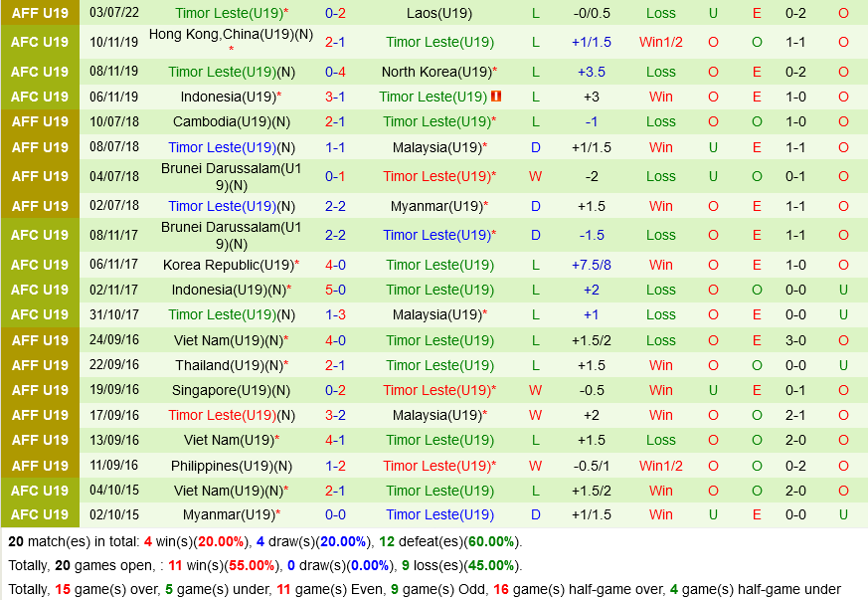Open Indonesia(U19)(N) on the 02/11/17 row
This screenshot has height=600, width=868.
[x=229, y=290]
